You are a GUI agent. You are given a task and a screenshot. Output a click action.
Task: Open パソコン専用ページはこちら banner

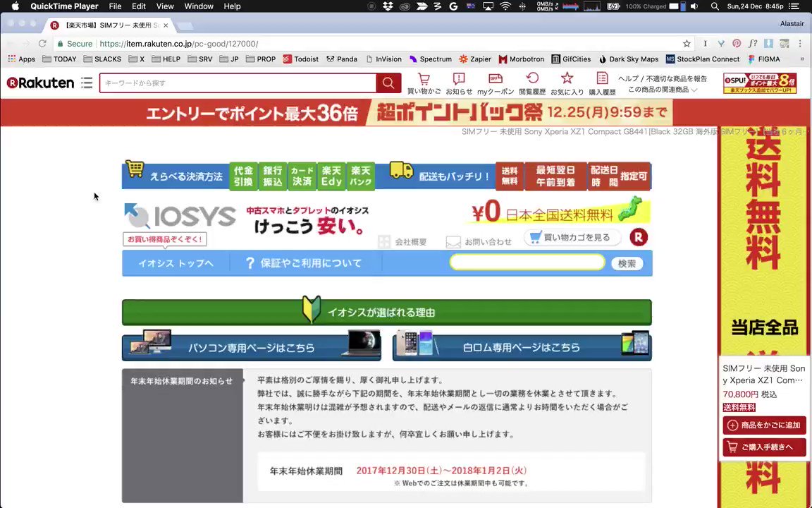point(252,346)
